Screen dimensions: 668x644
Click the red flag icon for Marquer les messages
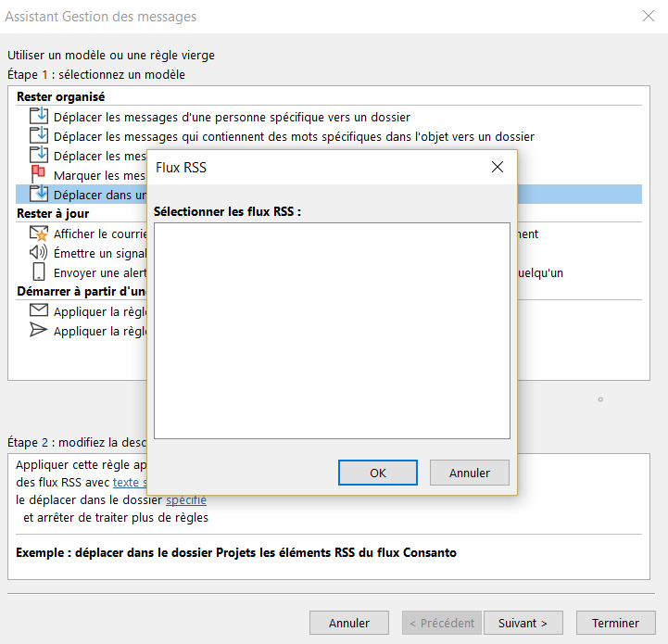38,174
